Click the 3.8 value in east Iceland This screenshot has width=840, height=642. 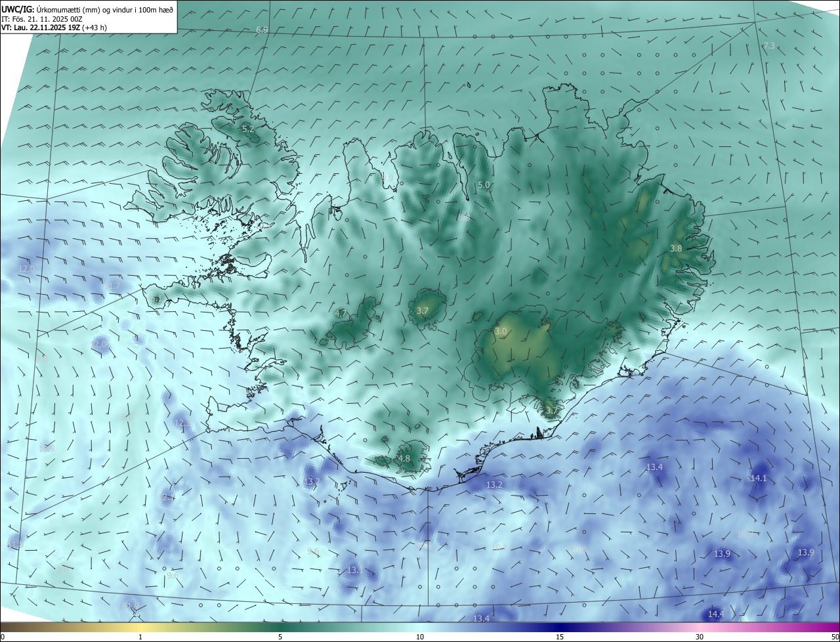pos(676,248)
